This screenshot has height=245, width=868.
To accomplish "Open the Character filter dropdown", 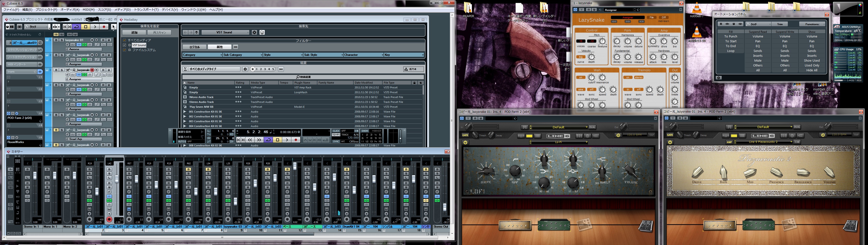I will click(364, 55).
